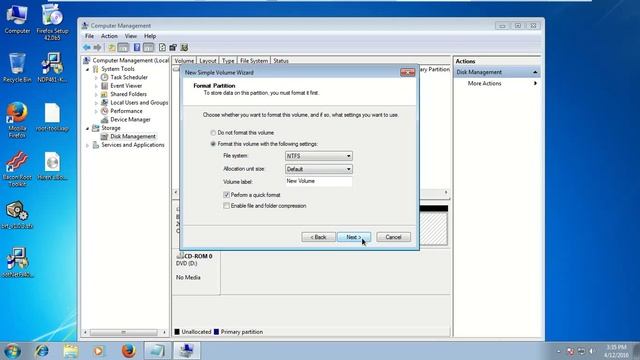Viewport: 640px width, 360px height.
Task: Expand the Event Viewer tree node
Action: click(96, 86)
